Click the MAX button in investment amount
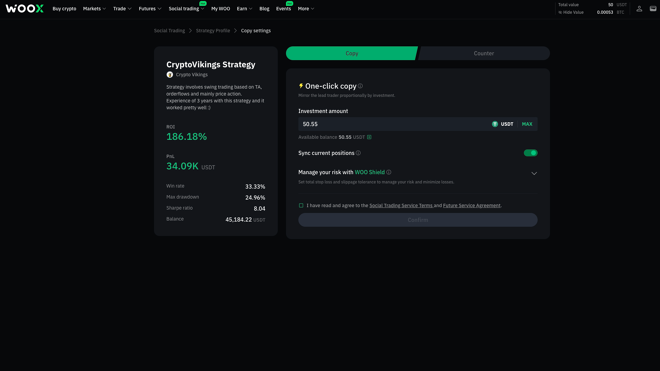 click(x=527, y=124)
